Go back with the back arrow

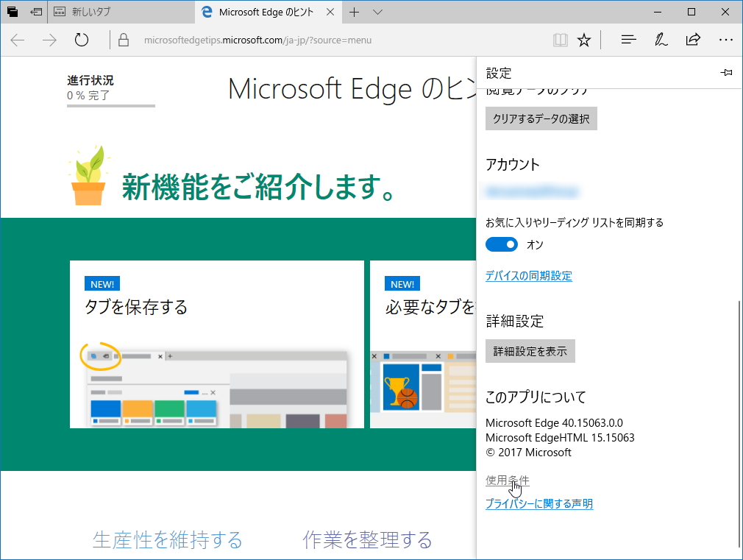coord(16,39)
